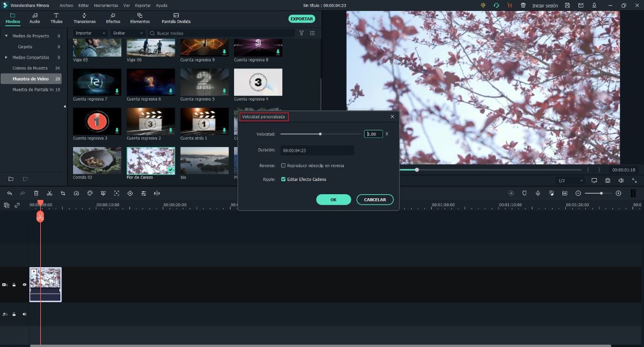
Task: Take a snapshot with the camera icon
Action: [607, 180]
